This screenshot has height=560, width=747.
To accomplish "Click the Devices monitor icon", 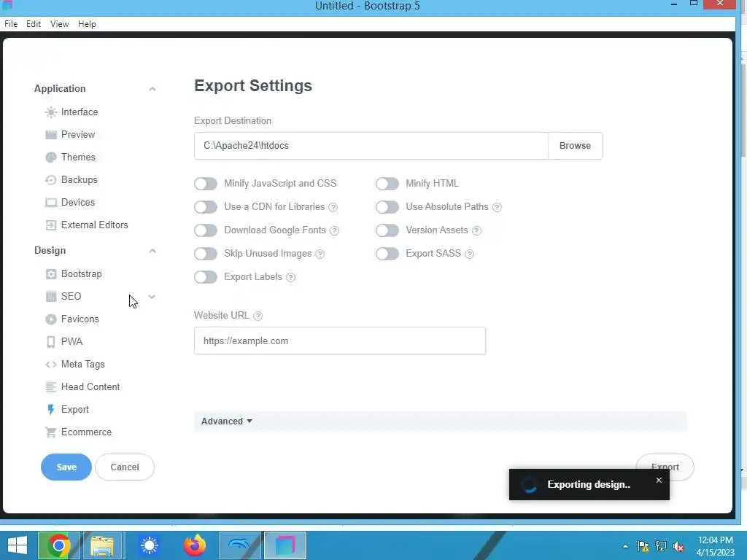I will (50, 203).
